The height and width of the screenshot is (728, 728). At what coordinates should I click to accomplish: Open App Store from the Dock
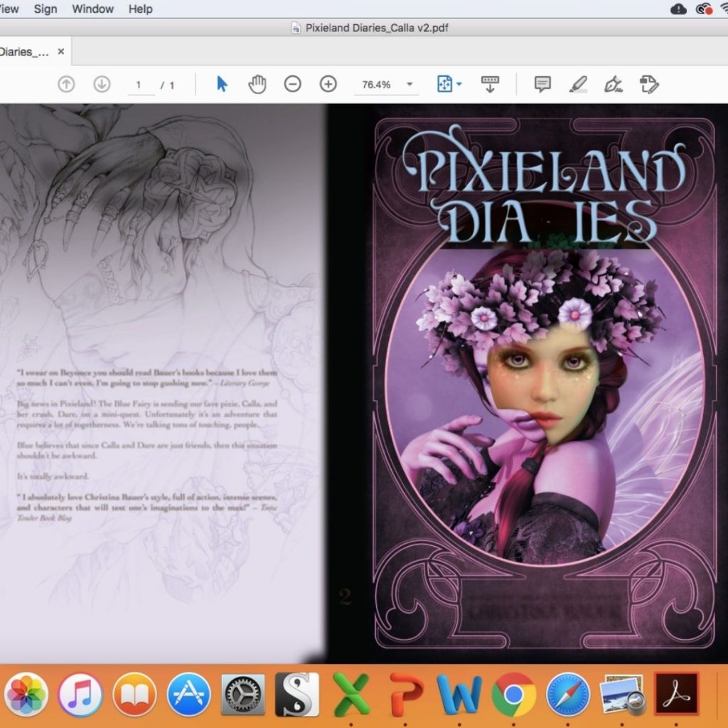(x=189, y=695)
